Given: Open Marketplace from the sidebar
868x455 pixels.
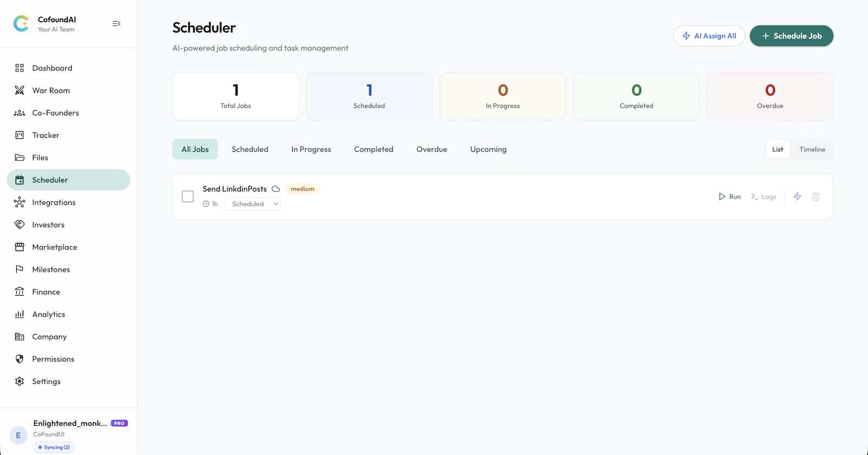Looking at the screenshot, I should 68,247.
